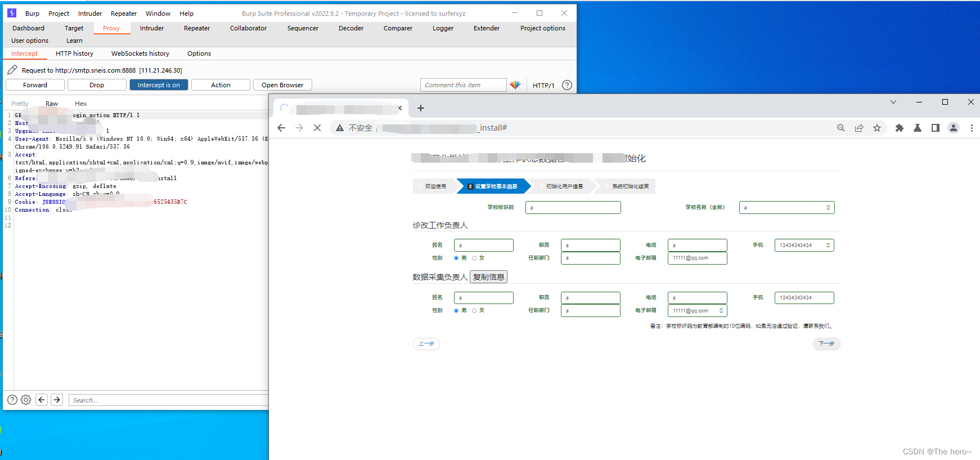Viewport: 980px width, 460px height.
Task: Click the 学校名称(全称) input field
Action: point(787,208)
